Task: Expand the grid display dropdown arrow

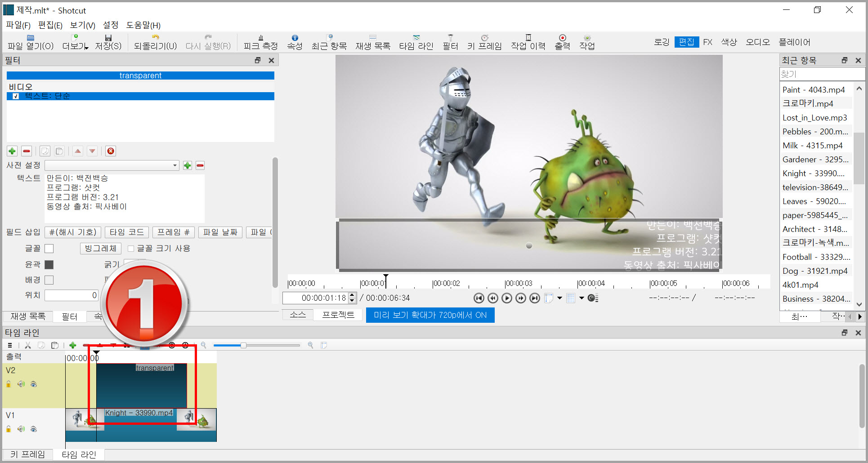Action: pyautogui.click(x=582, y=298)
